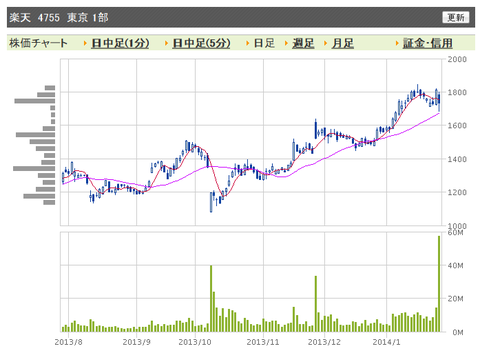Open the 証金・信用 margin info link
Image resolution: width=480 pixels, height=362 pixels.
[428, 43]
